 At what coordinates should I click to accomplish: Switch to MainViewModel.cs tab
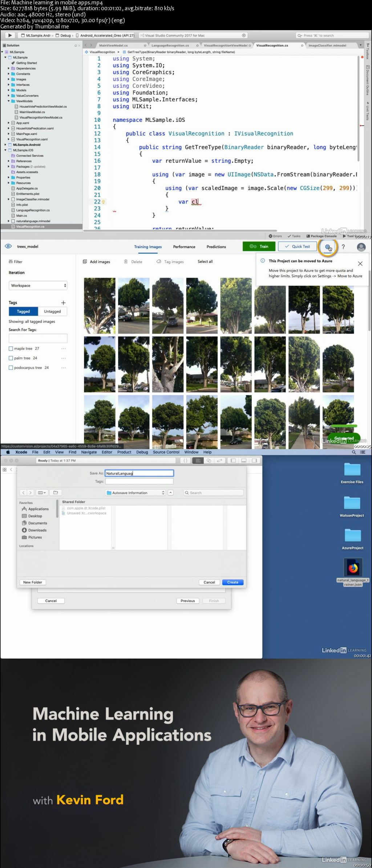coord(113,45)
